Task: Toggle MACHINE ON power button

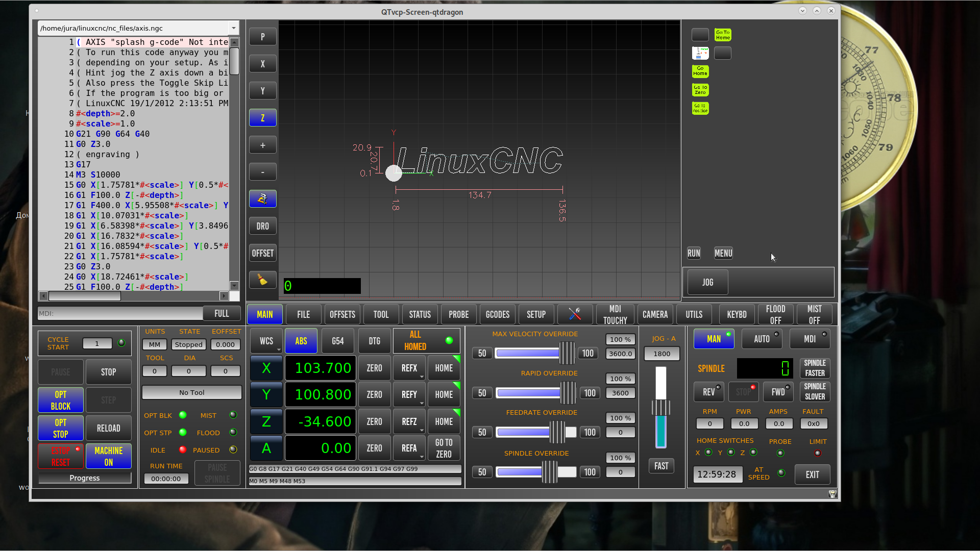Action: (x=109, y=456)
